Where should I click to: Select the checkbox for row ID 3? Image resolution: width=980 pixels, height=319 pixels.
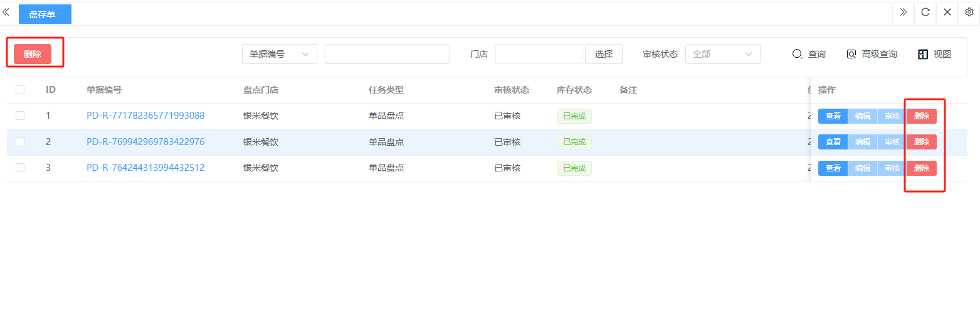pos(20,168)
